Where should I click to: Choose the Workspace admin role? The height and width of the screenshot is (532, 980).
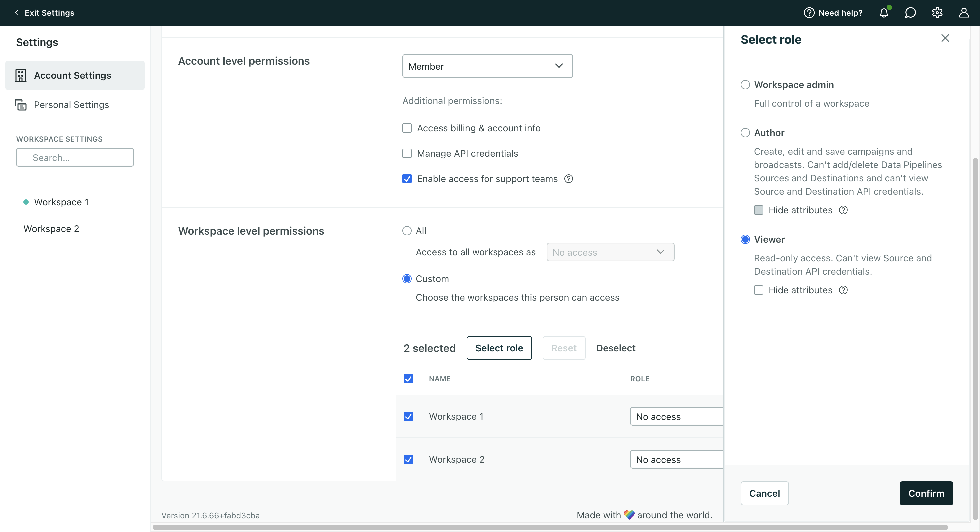[x=745, y=84]
